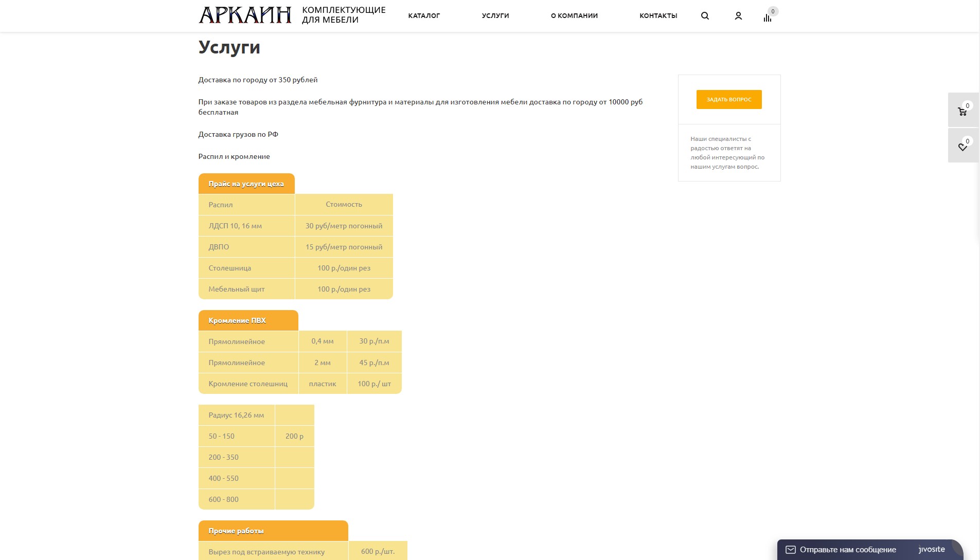
Task: Select the ДВПО row label
Action: [x=246, y=247]
